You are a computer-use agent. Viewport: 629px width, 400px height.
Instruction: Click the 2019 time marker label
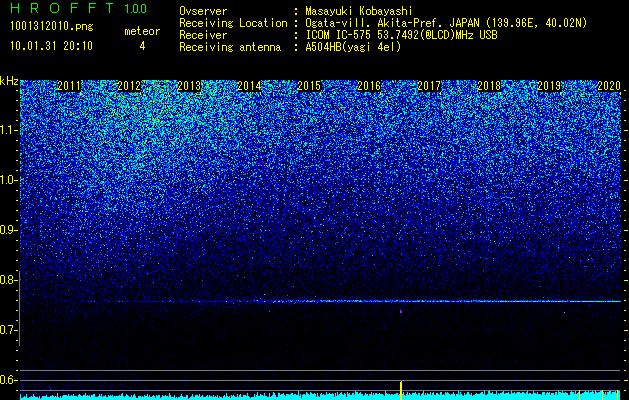[549, 86]
